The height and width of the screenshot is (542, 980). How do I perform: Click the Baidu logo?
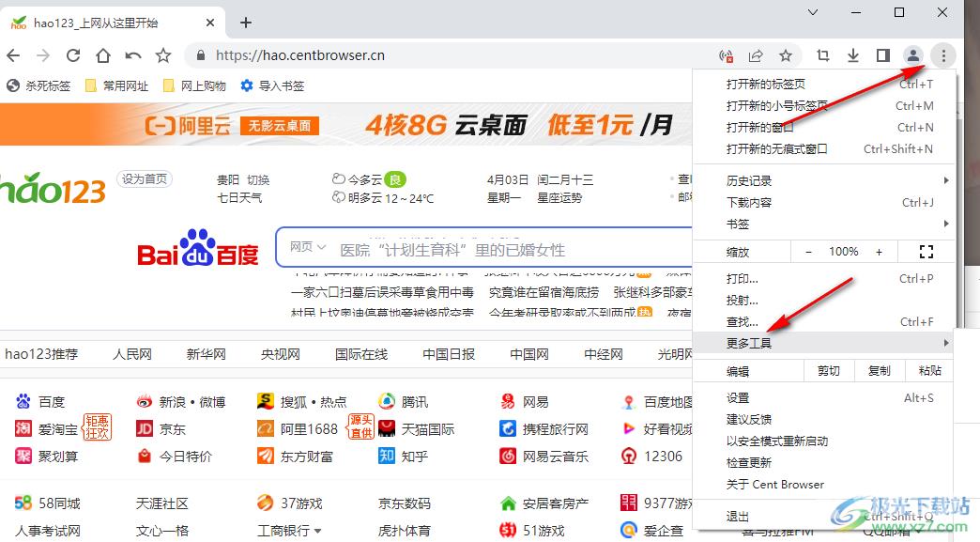(197, 248)
